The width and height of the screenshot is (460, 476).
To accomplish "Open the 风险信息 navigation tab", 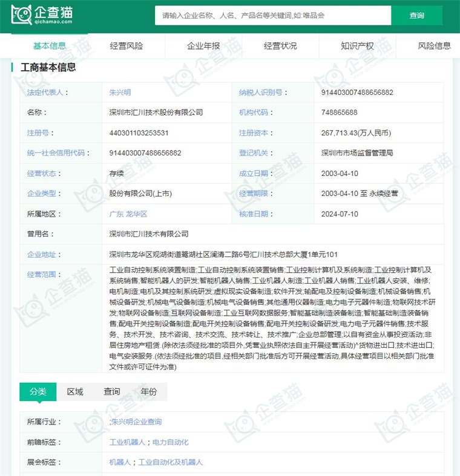I will pos(434,46).
